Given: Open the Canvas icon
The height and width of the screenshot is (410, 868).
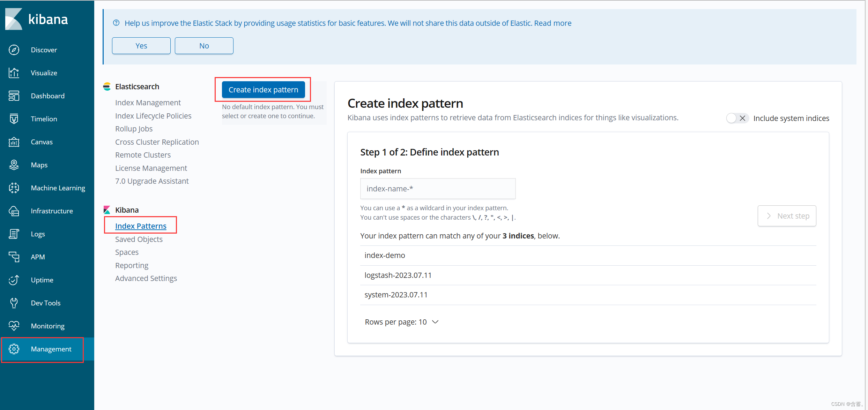Looking at the screenshot, I should [x=14, y=142].
